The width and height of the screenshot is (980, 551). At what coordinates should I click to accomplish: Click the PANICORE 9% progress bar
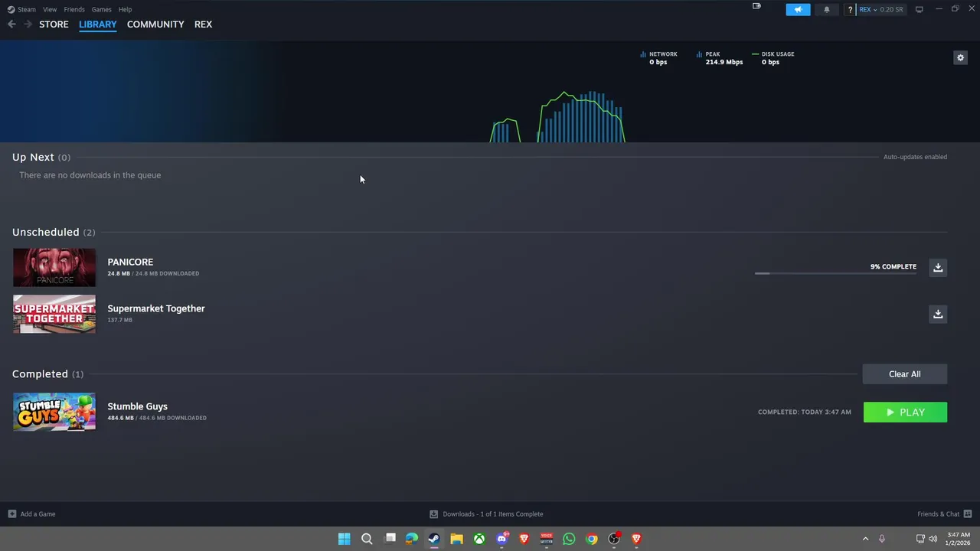(835, 273)
